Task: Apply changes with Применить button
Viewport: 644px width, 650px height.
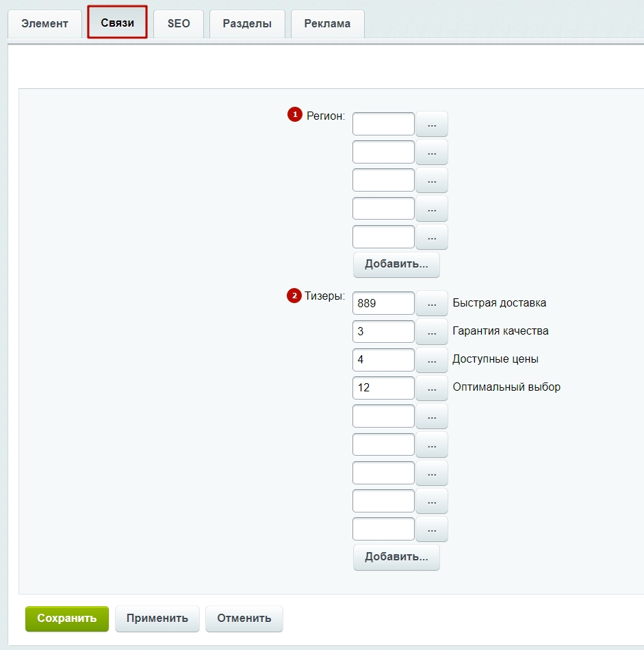Action: pos(157,619)
